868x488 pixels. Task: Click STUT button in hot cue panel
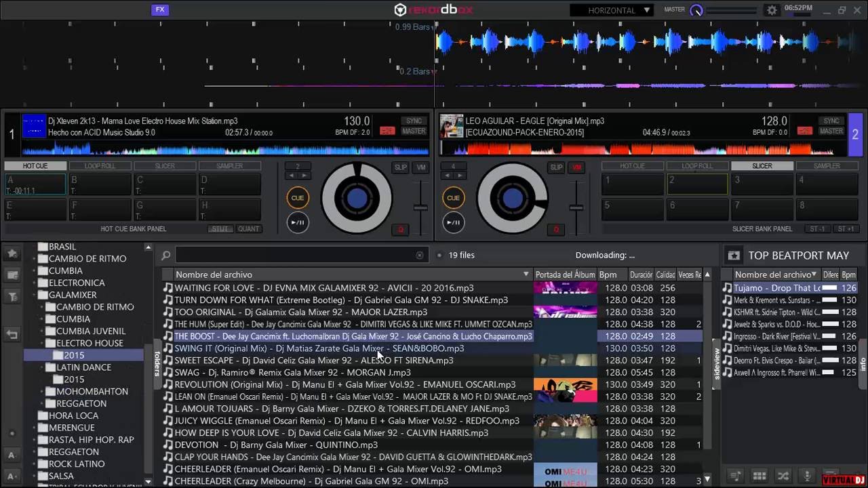(220, 229)
